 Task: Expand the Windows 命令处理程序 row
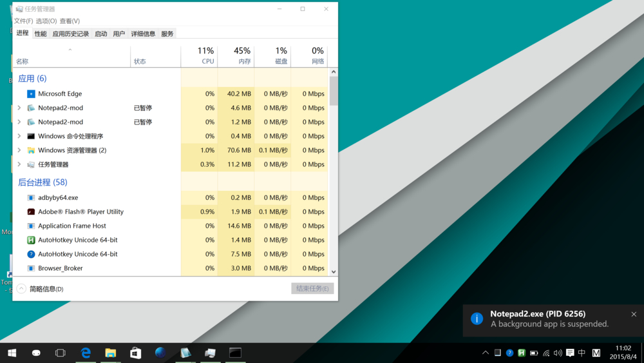tap(19, 136)
